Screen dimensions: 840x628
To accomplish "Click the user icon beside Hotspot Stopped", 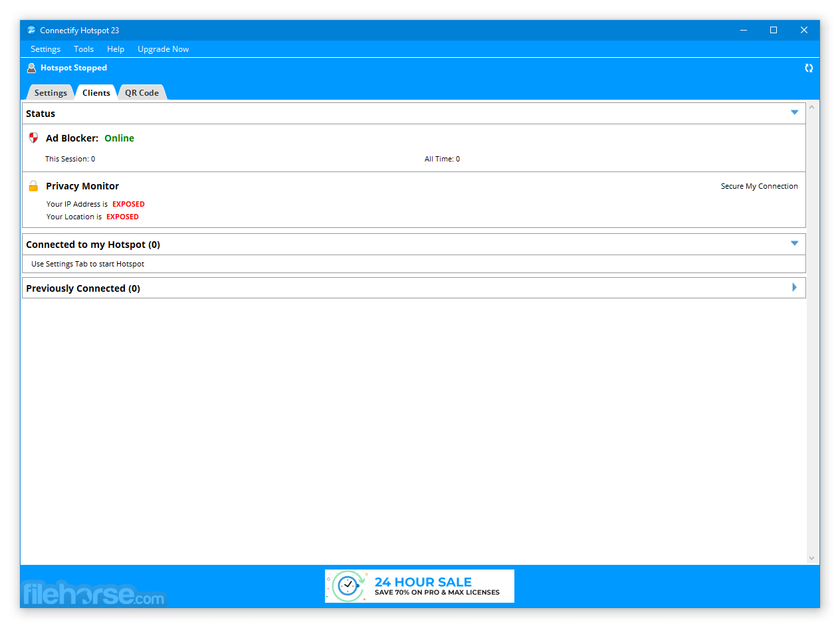I will pos(31,68).
